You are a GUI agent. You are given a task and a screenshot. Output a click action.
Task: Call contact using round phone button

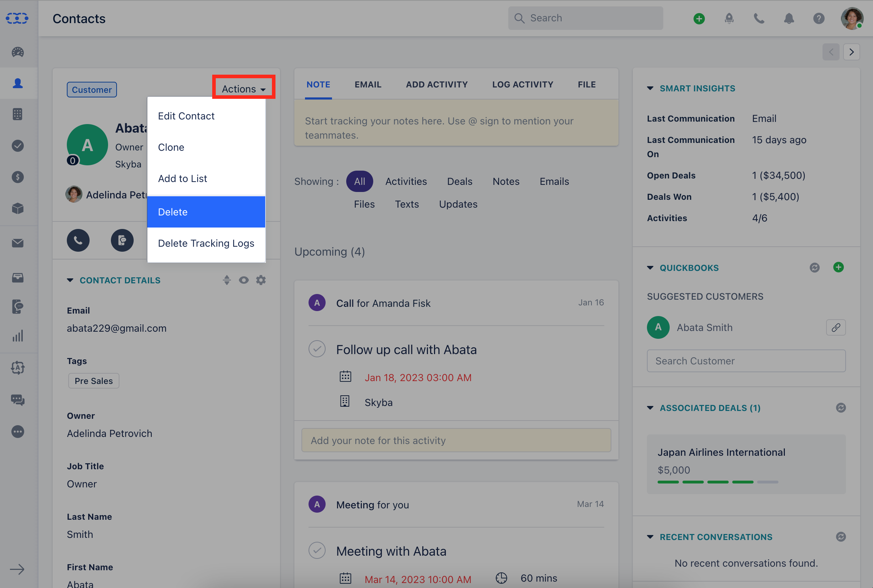[x=78, y=240]
